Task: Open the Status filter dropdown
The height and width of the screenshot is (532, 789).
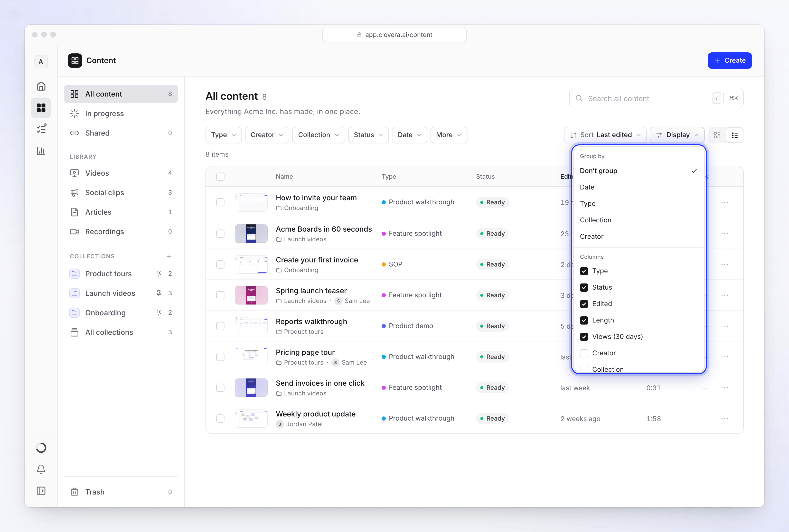Action: [368, 135]
